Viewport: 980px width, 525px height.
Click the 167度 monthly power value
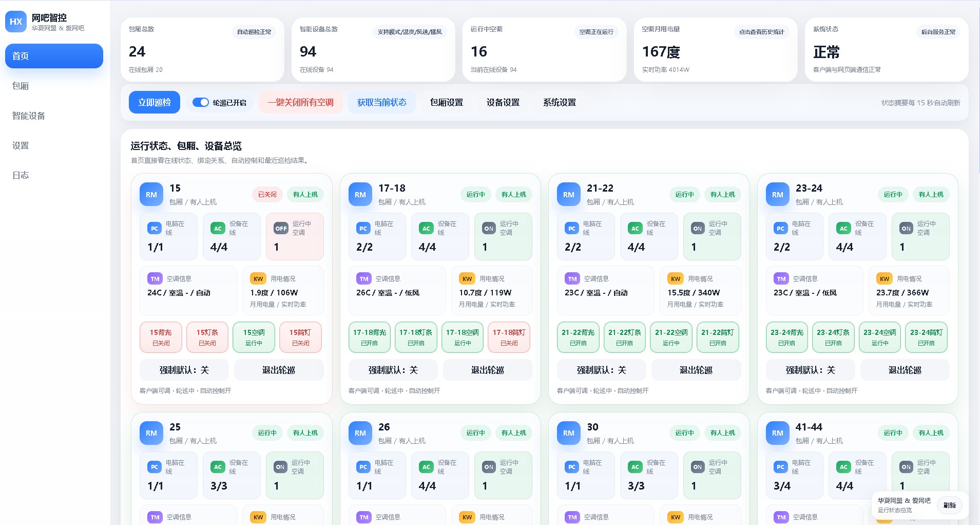(x=661, y=52)
